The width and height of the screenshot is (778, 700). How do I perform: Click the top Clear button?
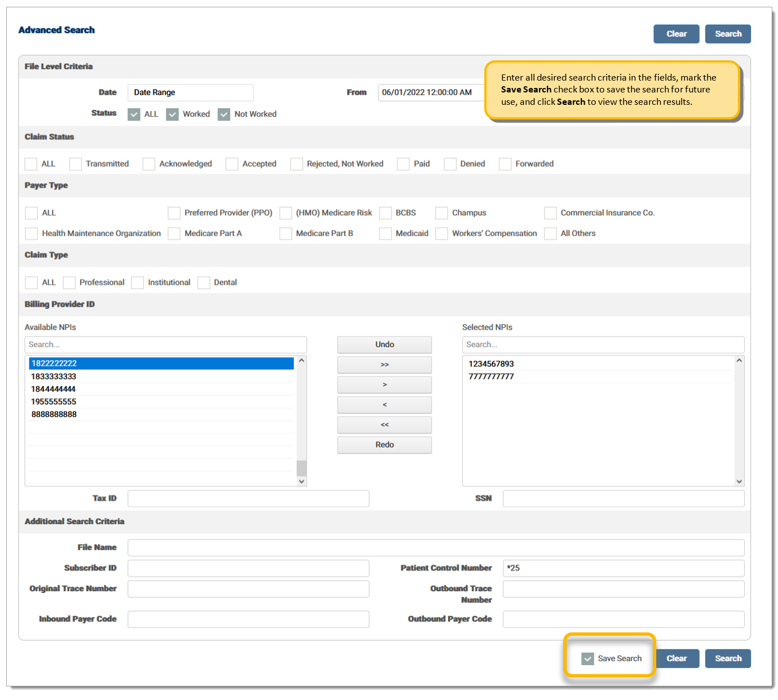[x=676, y=34]
